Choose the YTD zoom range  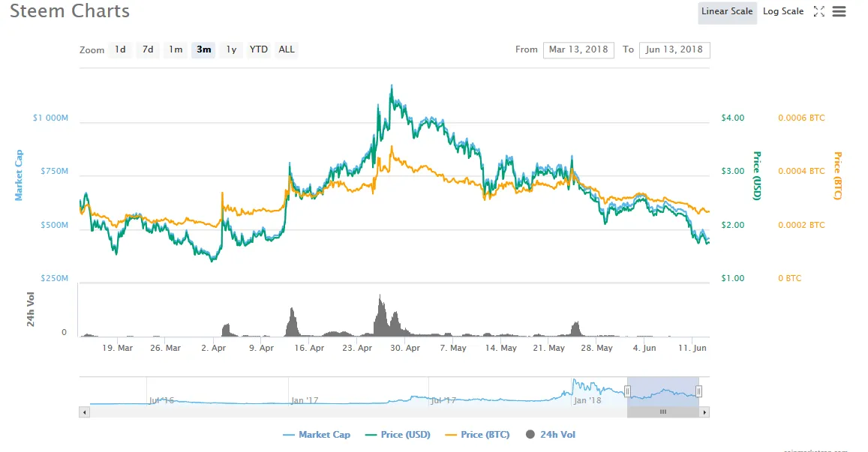click(259, 49)
